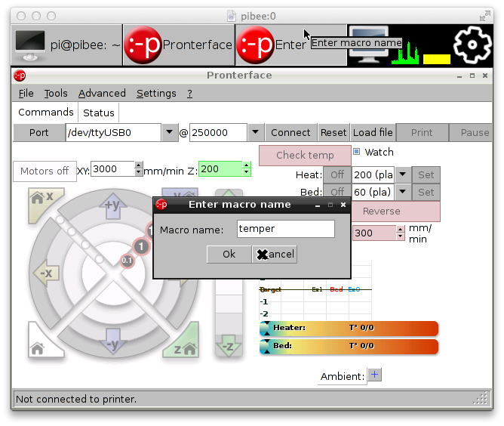Click the Connect button
504x426 pixels.
[x=290, y=133]
